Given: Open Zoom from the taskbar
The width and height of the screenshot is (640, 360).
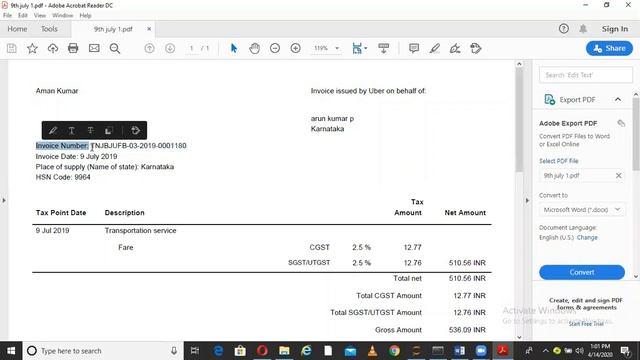Looking at the screenshot, I should click(481, 351).
